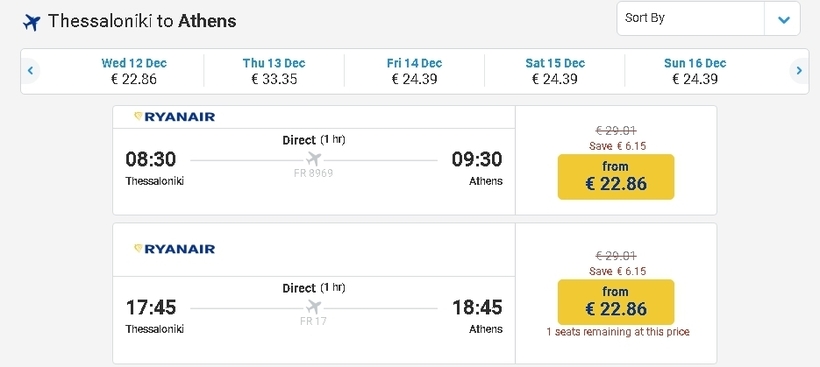
Task: Click the 1 seats remaining notice
Action: point(618,332)
